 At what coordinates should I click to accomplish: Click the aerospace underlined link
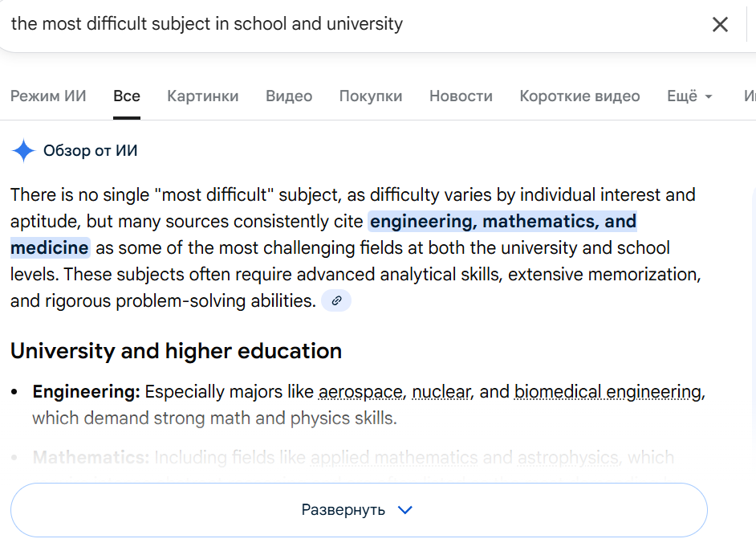click(360, 392)
